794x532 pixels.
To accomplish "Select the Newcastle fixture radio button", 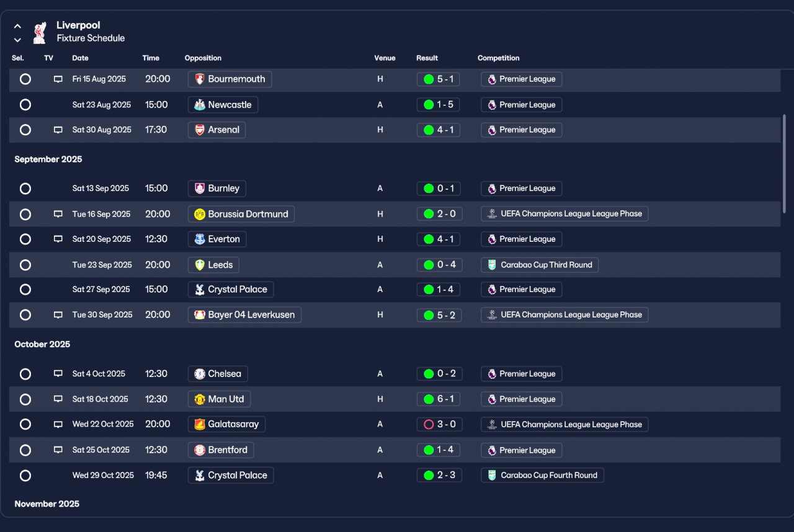I will coord(25,105).
